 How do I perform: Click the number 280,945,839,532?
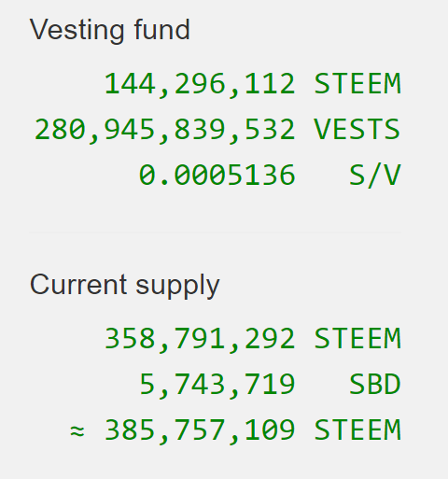click(164, 130)
